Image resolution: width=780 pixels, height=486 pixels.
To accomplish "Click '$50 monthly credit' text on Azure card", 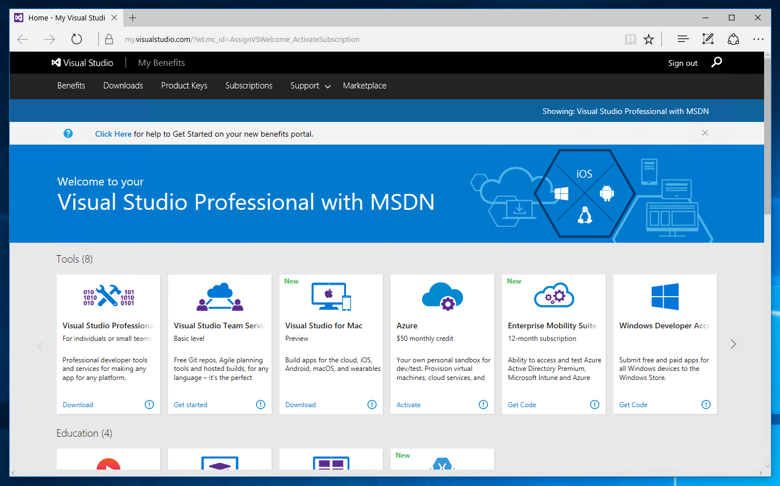I will (425, 338).
